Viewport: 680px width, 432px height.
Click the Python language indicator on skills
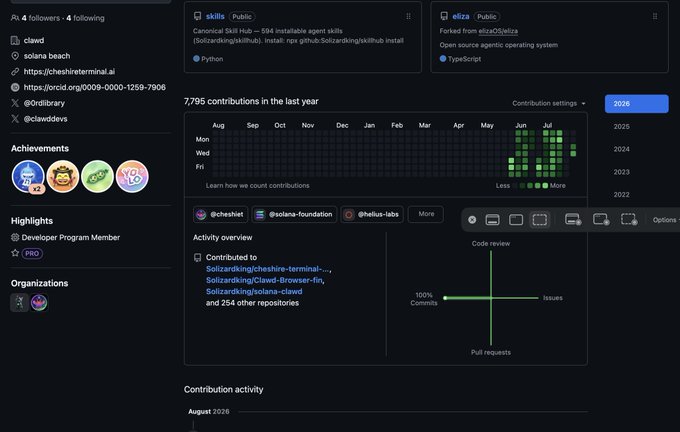pyautogui.click(x=208, y=59)
